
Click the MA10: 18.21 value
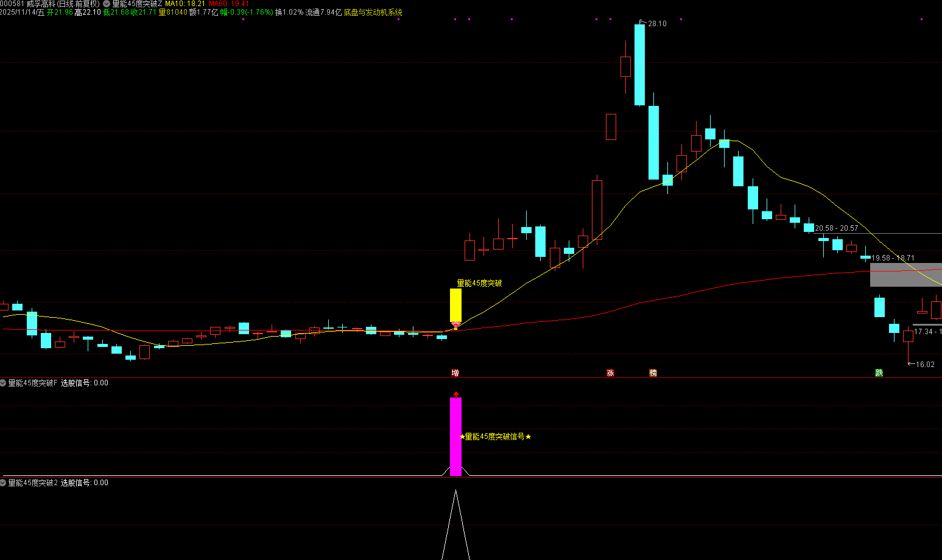tap(185, 4)
